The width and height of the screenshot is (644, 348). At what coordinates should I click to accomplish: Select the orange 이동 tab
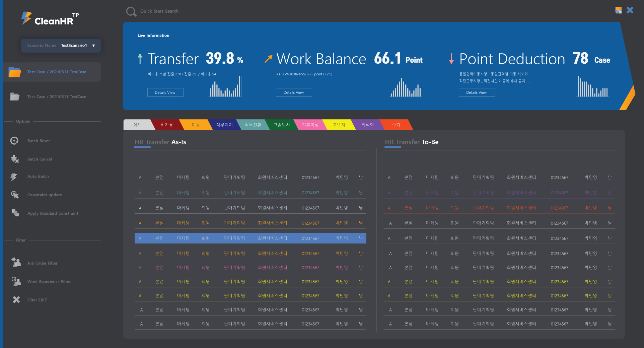[x=196, y=125]
